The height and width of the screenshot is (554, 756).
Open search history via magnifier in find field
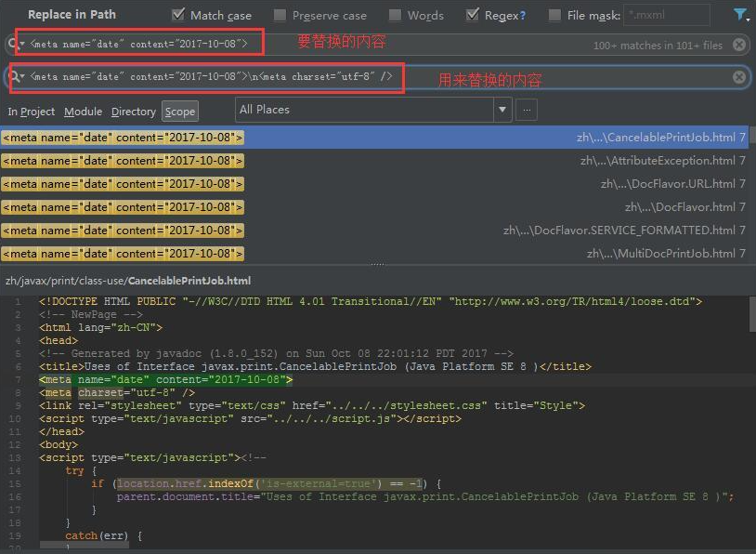[15, 44]
